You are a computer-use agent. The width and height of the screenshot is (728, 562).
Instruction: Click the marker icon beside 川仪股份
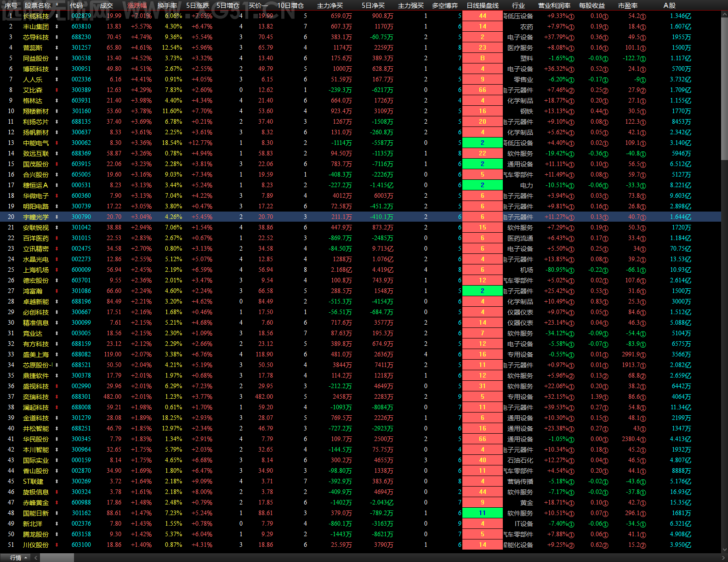pos(57,545)
